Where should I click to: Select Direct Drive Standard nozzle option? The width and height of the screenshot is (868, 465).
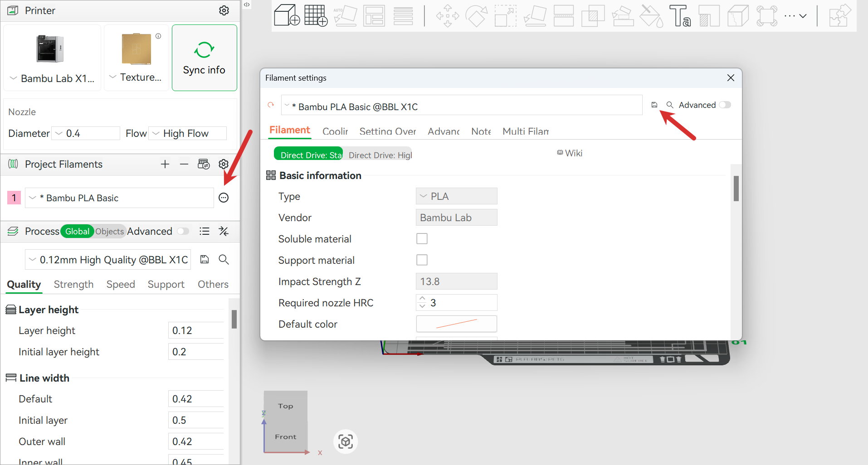309,155
